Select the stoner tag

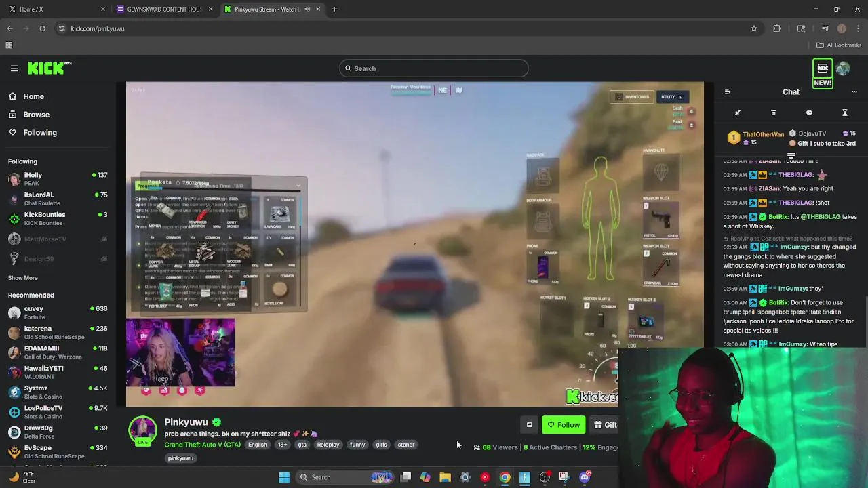[406, 445]
